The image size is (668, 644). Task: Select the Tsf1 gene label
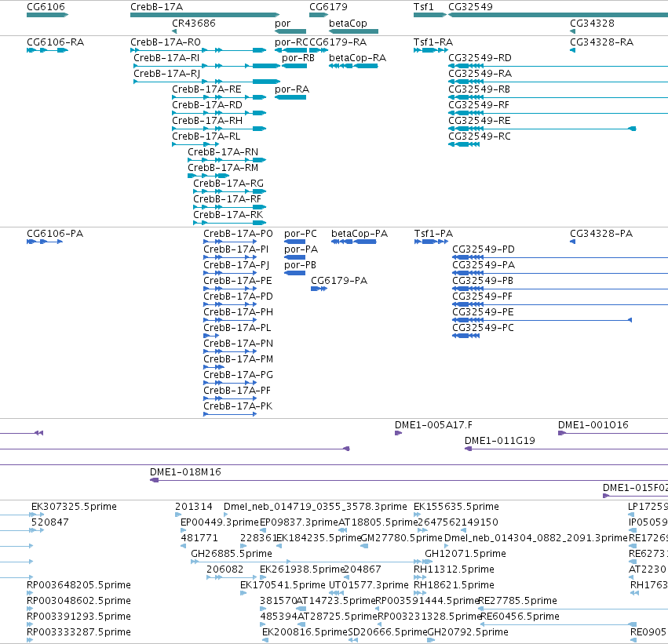tap(423, 7)
